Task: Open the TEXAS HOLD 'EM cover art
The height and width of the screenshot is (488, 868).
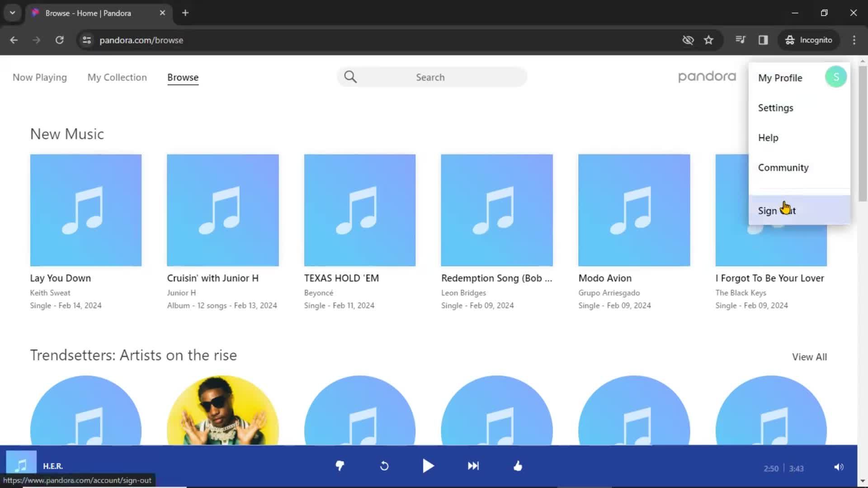Action: coord(360,210)
